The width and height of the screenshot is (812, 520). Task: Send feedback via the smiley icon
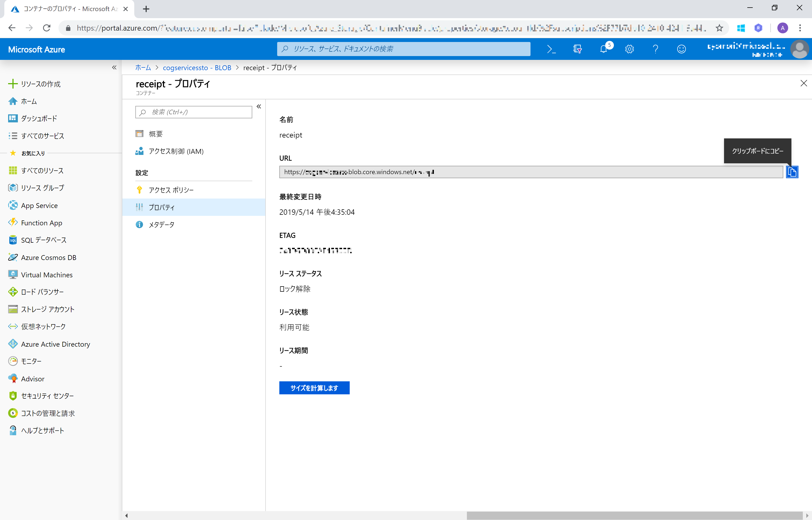pos(681,49)
